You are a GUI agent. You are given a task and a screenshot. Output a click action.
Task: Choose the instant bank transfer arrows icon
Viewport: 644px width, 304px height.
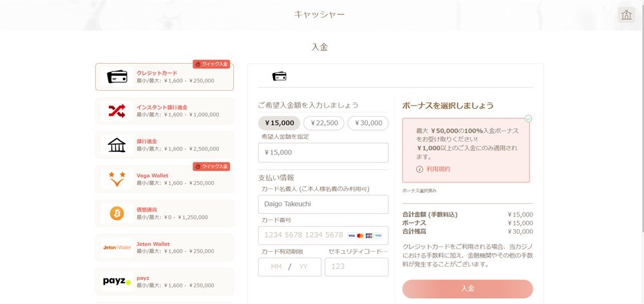tap(117, 111)
